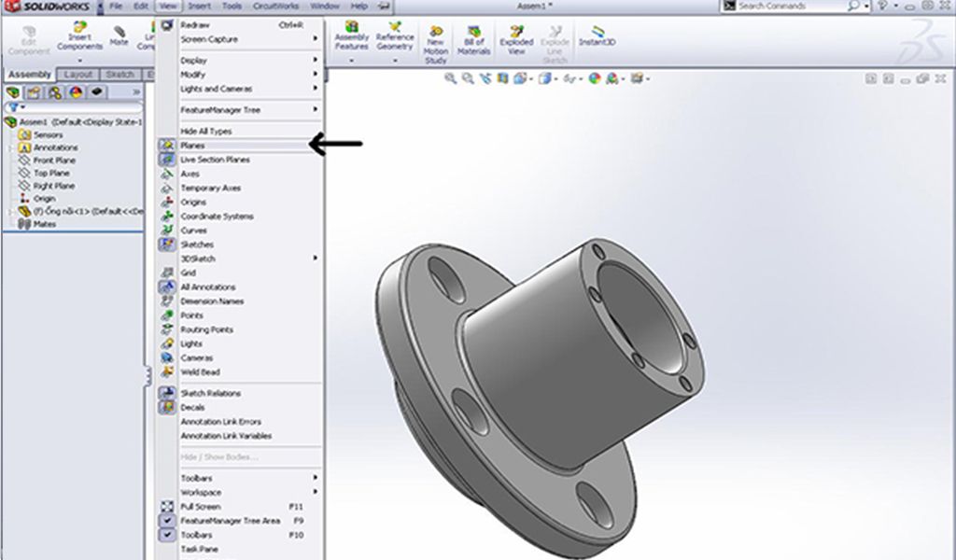956x560 pixels.
Task: Click the Help question mark icon
Action: [x=881, y=6]
